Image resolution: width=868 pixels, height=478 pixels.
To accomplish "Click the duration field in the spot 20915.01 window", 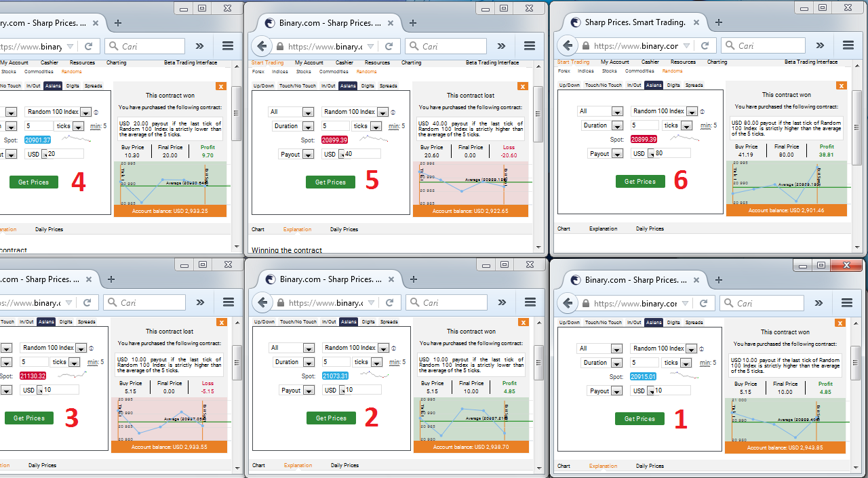I will tap(644, 363).
